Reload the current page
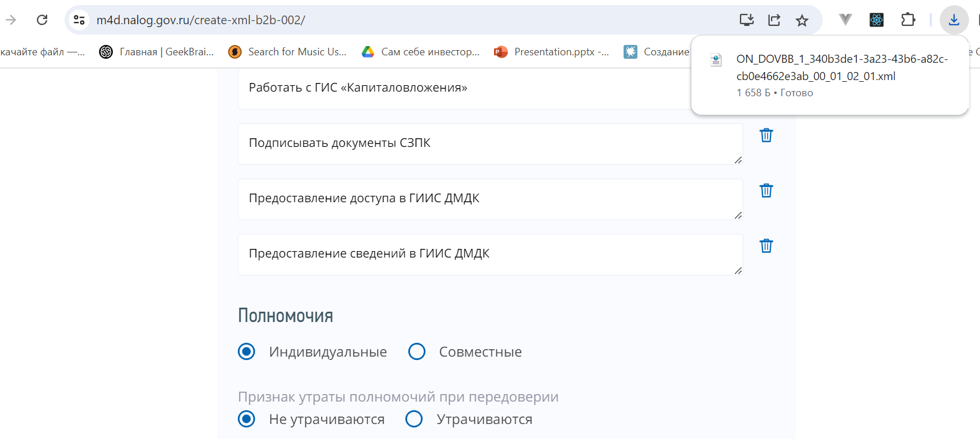This screenshot has height=439, width=980. point(42,20)
